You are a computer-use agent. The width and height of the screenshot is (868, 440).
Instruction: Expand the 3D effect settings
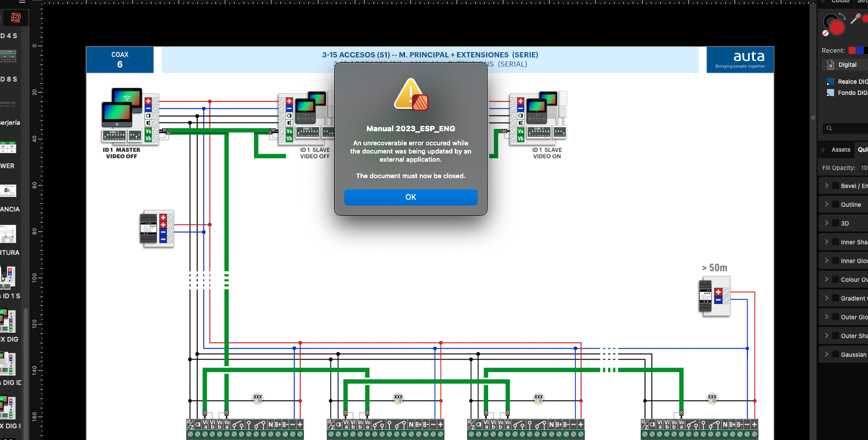click(x=826, y=223)
